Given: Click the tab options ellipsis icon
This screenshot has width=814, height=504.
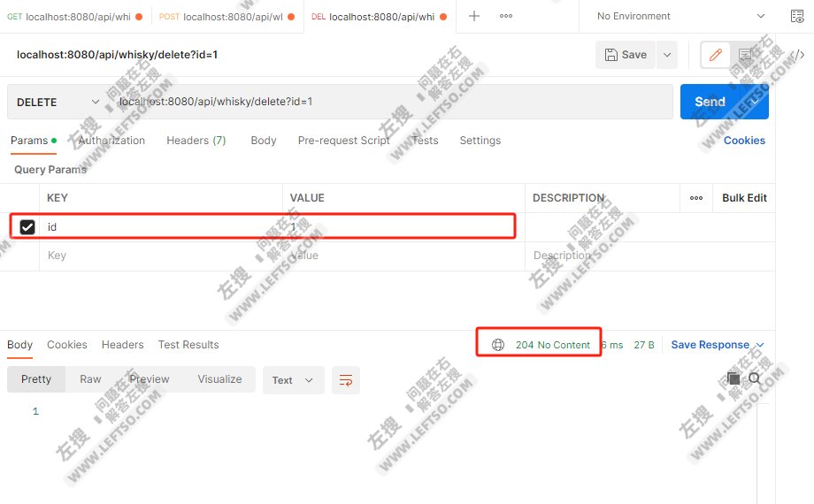Looking at the screenshot, I should [506, 16].
